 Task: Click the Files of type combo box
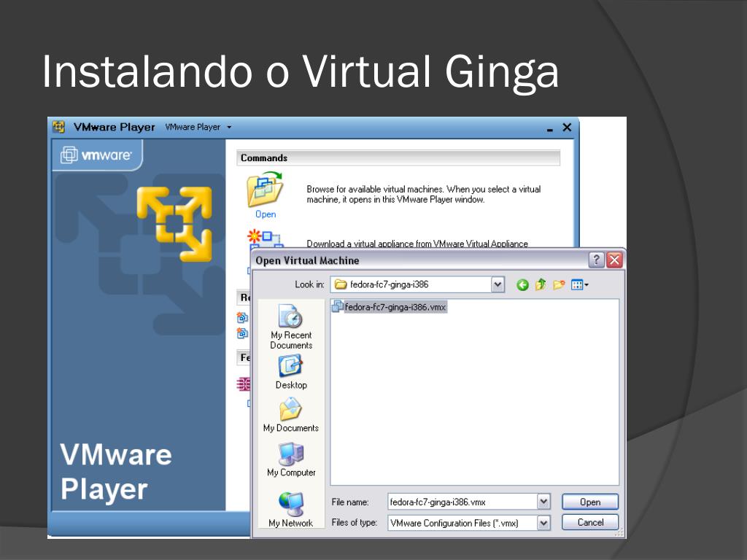coord(469,523)
